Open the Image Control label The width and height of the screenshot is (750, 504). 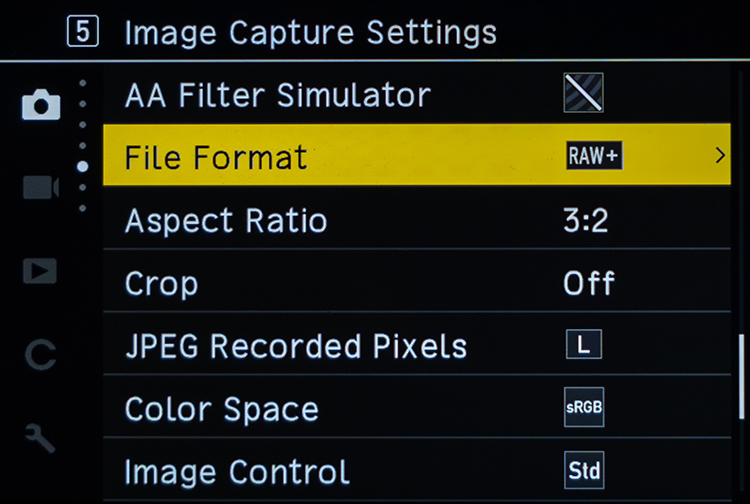[x=237, y=471]
